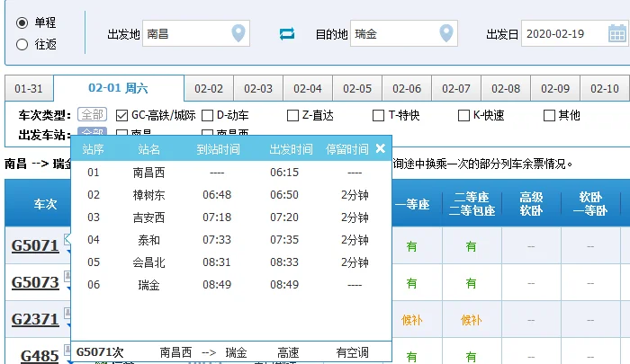
Task: Switch to the 02-07 date tab
Action: 456,88
